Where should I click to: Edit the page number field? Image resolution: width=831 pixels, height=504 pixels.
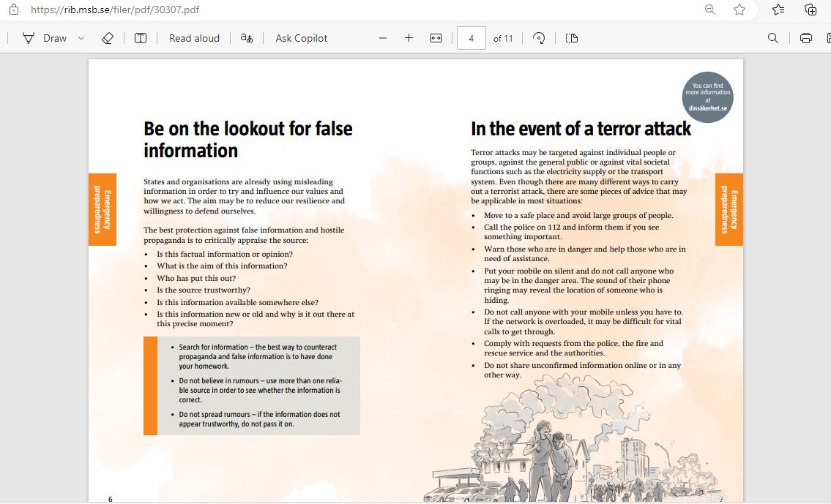click(472, 38)
